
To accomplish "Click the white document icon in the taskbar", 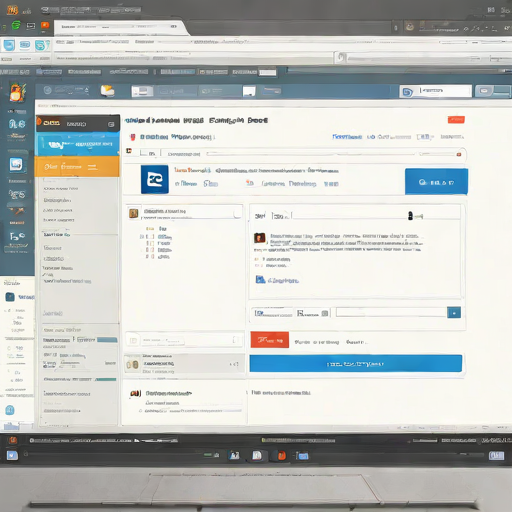I will click(257, 455).
